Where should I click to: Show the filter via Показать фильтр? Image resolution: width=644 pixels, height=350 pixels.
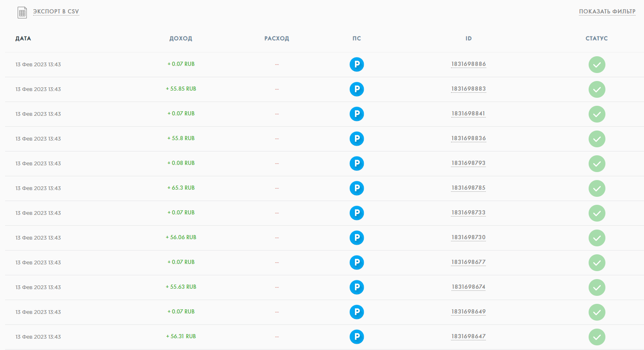[x=607, y=11]
